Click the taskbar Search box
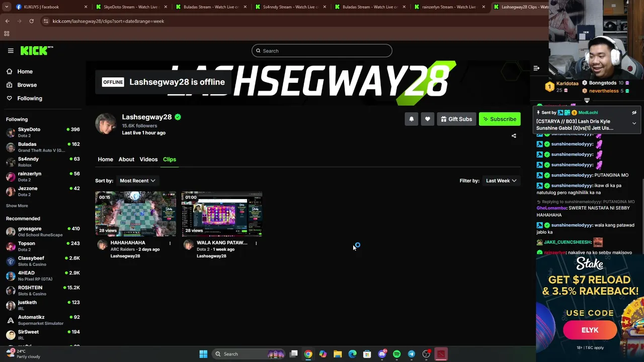 click(249, 354)
